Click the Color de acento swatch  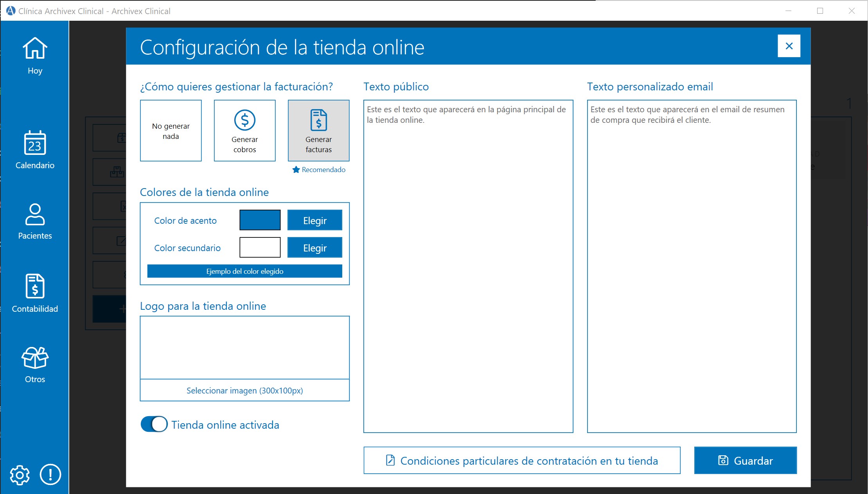[x=260, y=220]
